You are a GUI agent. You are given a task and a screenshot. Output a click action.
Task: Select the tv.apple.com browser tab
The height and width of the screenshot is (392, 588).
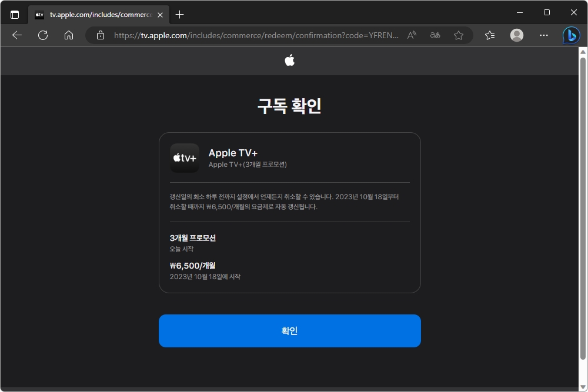tap(99, 15)
